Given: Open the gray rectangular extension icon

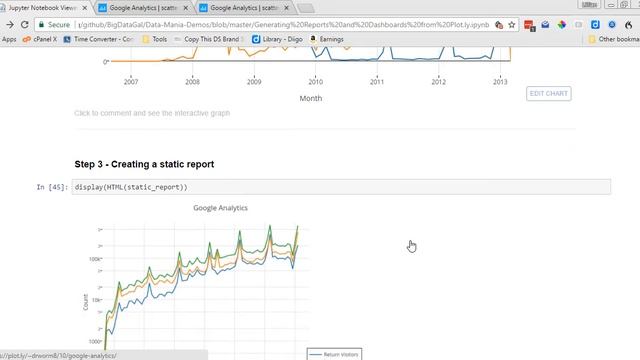Looking at the screenshot, I should point(578,25).
